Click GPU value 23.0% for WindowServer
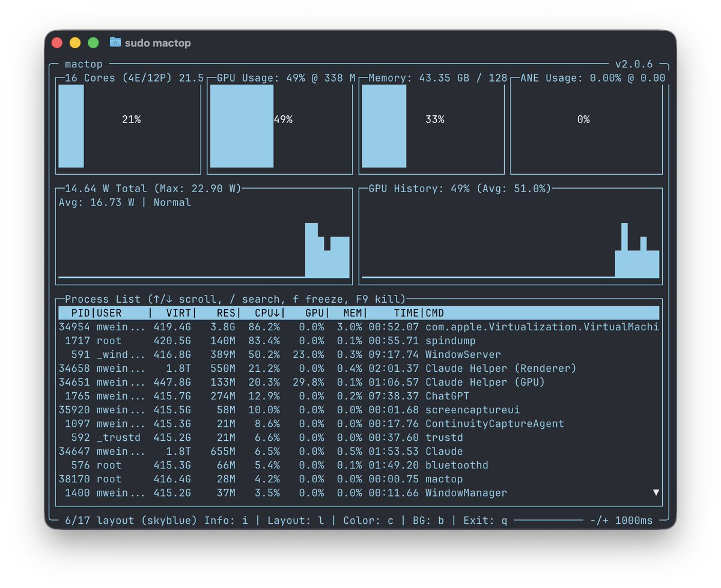Image resolution: width=721 pixels, height=588 pixels. coord(308,354)
